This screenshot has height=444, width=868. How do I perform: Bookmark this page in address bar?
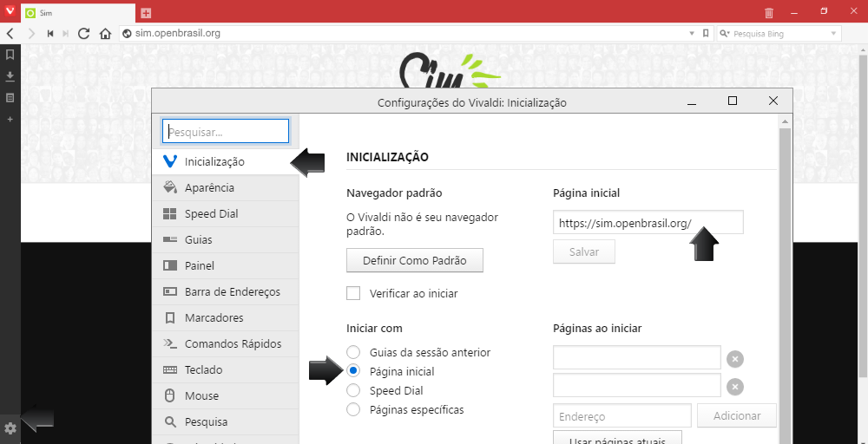coord(705,34)
